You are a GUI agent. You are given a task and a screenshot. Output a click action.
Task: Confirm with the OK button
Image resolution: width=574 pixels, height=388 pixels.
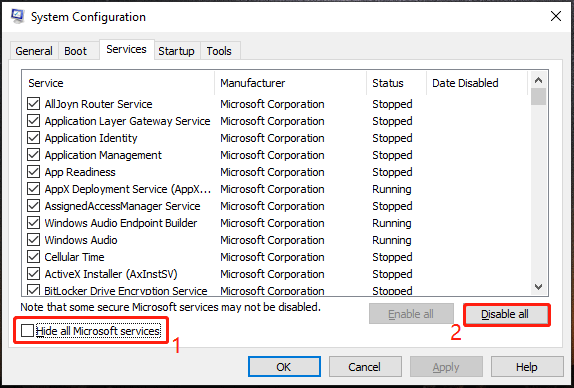pos(284,367)
